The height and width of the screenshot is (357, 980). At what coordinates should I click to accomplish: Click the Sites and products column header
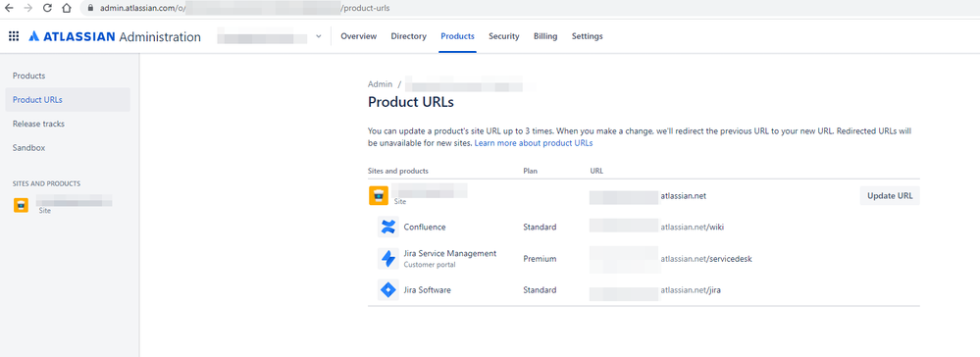[398, 171]
